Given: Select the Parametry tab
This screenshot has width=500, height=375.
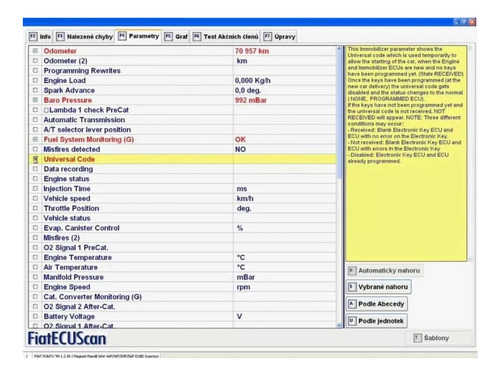Looking at the screenshot, I should pos(139,36).
